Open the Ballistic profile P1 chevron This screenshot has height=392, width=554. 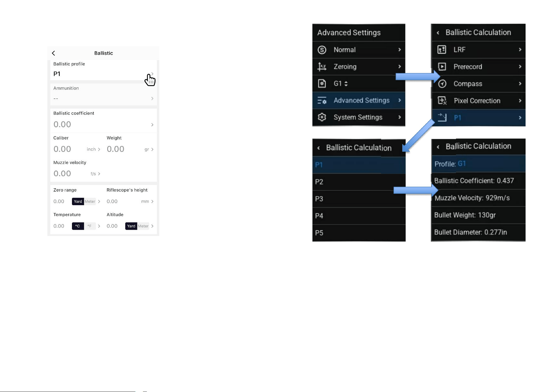[x=152, y=74]
